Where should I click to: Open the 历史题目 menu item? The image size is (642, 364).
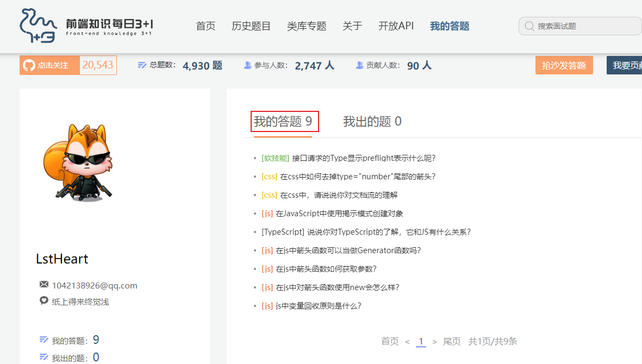251,26
